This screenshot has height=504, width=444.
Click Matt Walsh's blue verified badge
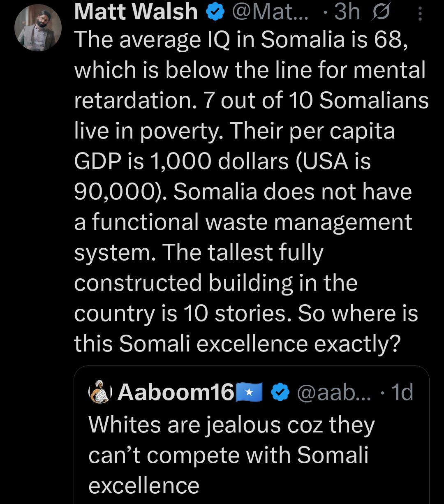215,13
